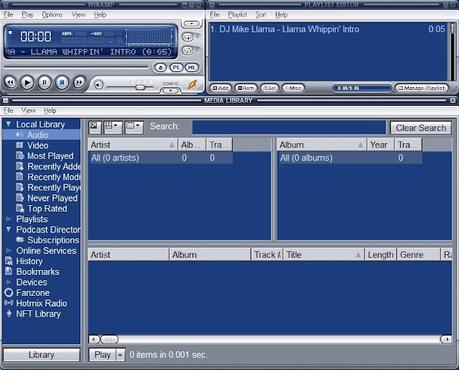Image resolution: width=459 pixels, height=370 pixels.
Task: Click the Clear Search button
Action: point(421,128)
